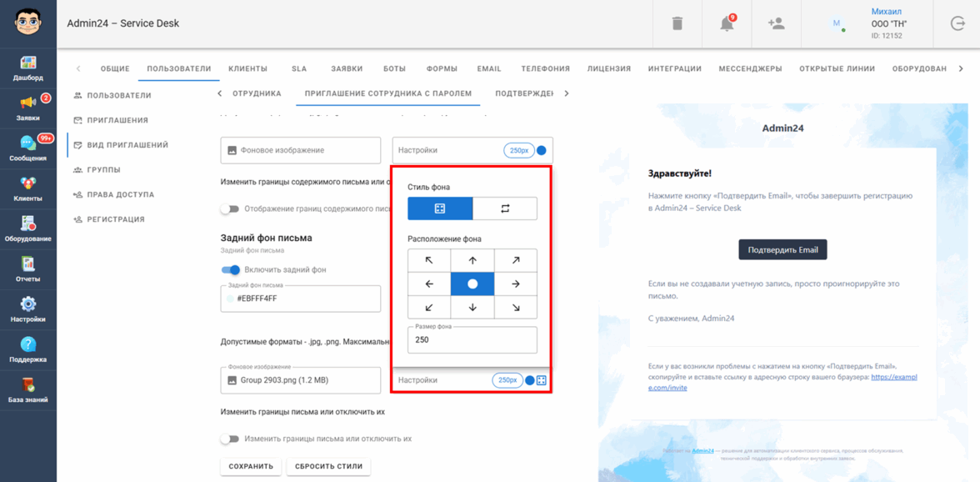Enable Изменить границы письма switch
This screenshot has width=980, height=482.
pos(230,439)
